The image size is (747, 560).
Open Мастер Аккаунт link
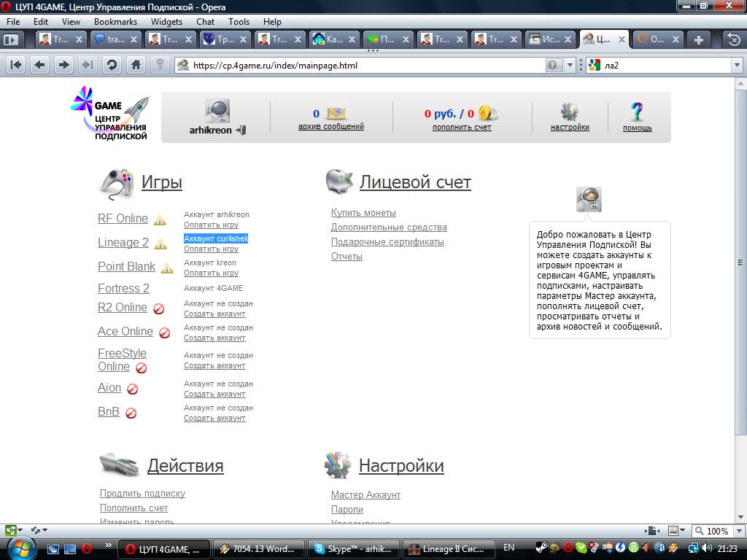pos(365,495)
